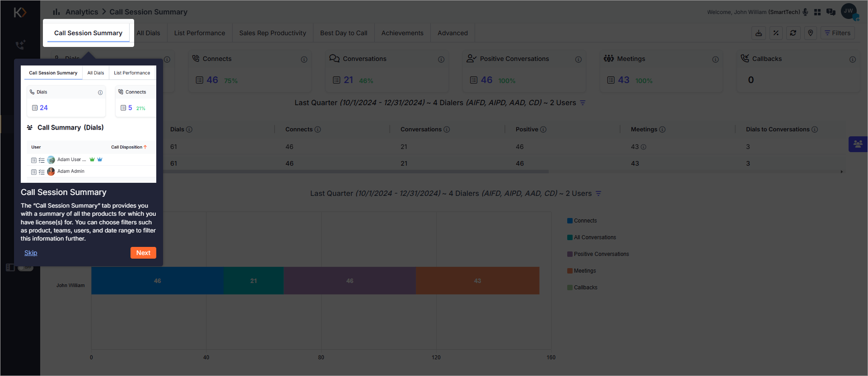Screen dimensions: 868x376
Task: Click the 0 value in Callbacks card
Action: click(x=751, y=80)
